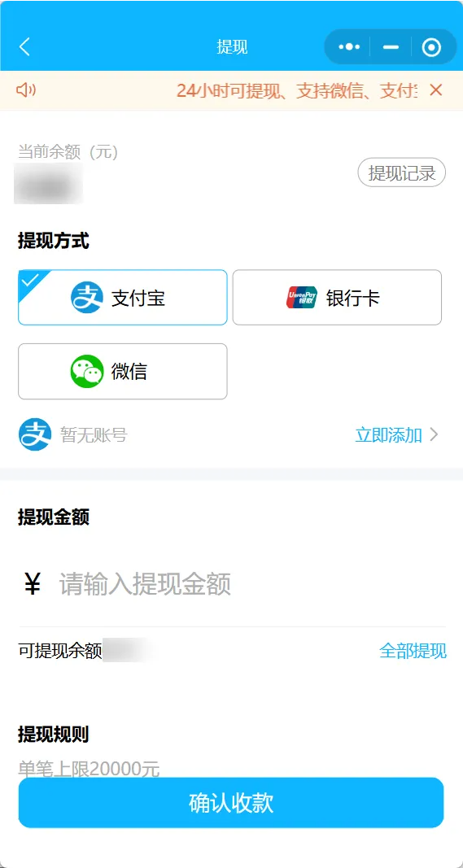
Task: Focus the 请输入提现金额 amount field
Action: tap(233, 584)
